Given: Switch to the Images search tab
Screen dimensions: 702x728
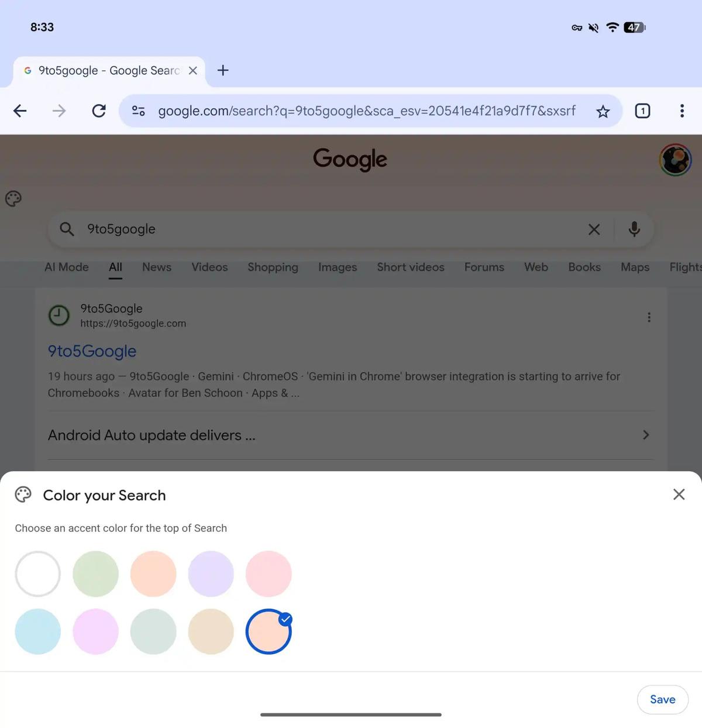Looking at the screenshot, I should pyautogui.click(x=338, y=267).
